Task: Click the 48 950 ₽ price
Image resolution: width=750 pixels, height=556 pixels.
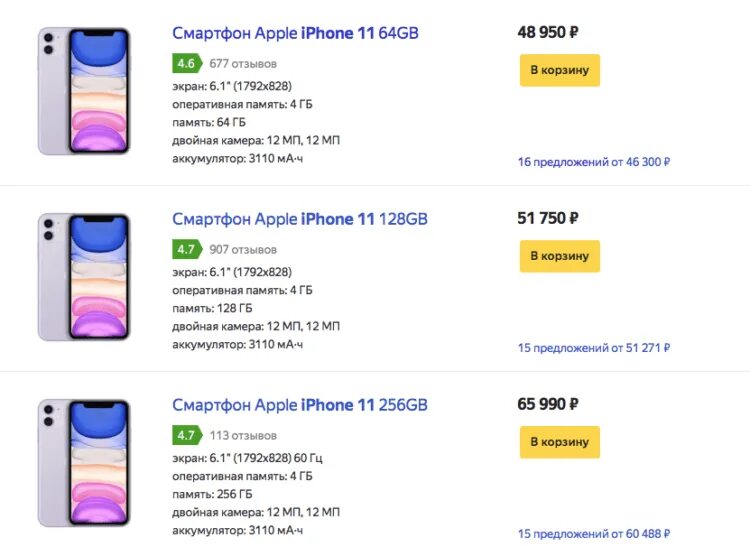Action: (548, 32)
